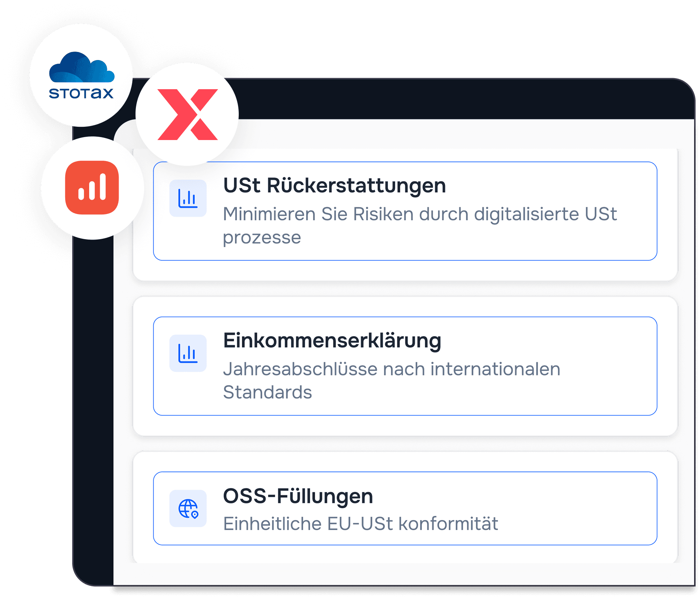Viewport: 700px width, 597px height.
Task: Click the location pin on the globe icon
Action: pos(195,514)
